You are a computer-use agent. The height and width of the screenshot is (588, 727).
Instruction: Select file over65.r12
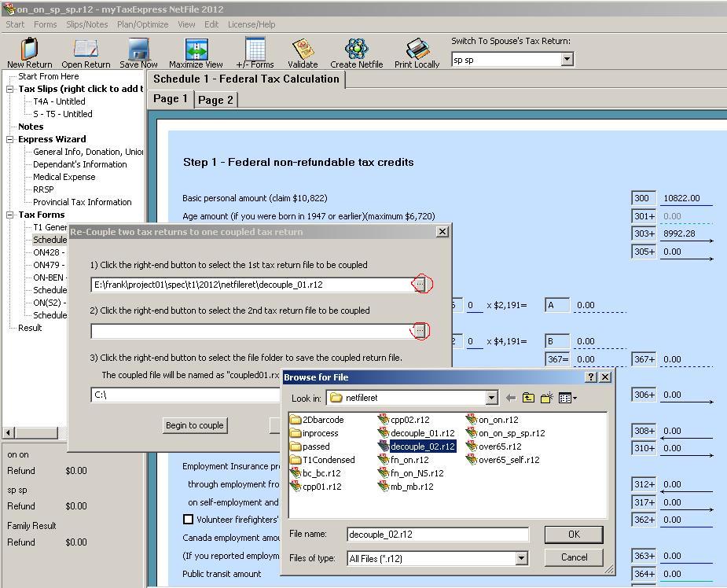494,447
